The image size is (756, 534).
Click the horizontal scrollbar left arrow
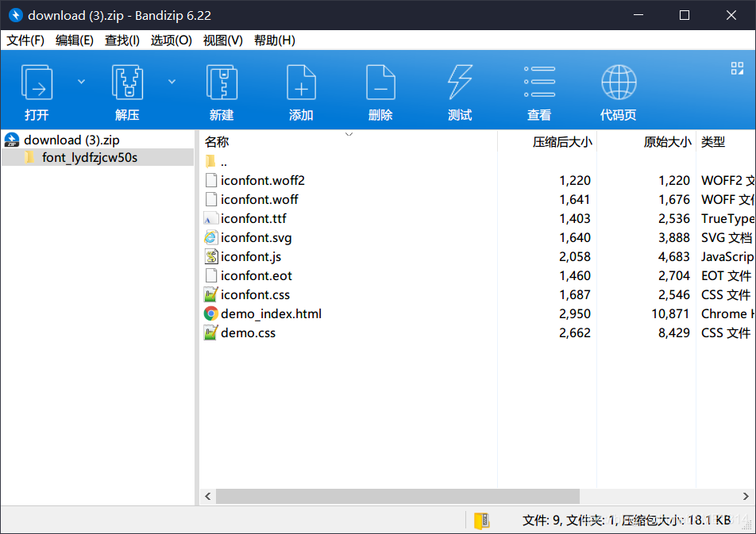pyautogui.click(x=208, y=496)
